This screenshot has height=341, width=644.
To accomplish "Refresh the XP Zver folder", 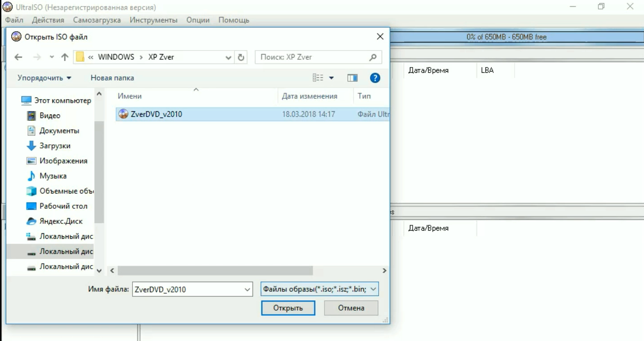I will [x=241, y=57].
